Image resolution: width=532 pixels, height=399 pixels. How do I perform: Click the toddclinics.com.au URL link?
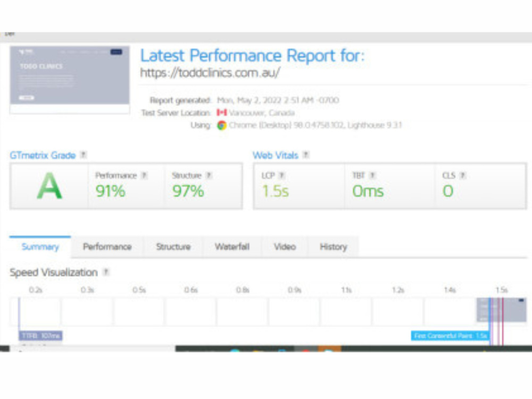point(210,72)
